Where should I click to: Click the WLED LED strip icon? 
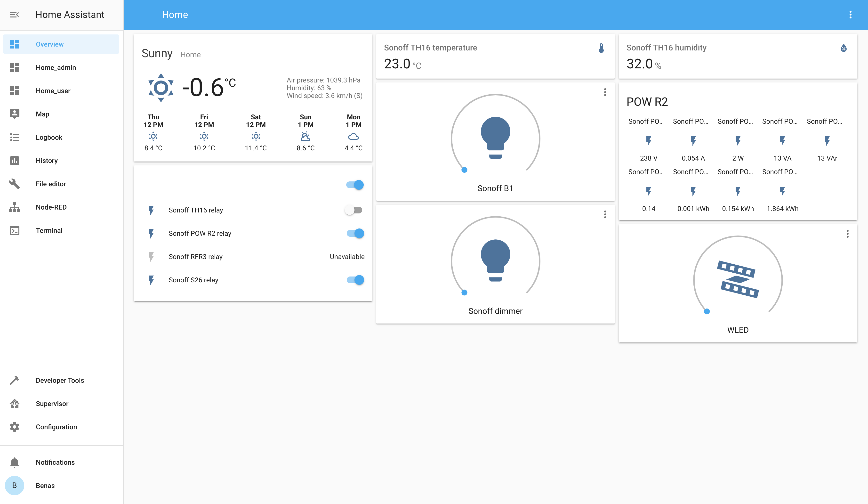pos(738,279)
